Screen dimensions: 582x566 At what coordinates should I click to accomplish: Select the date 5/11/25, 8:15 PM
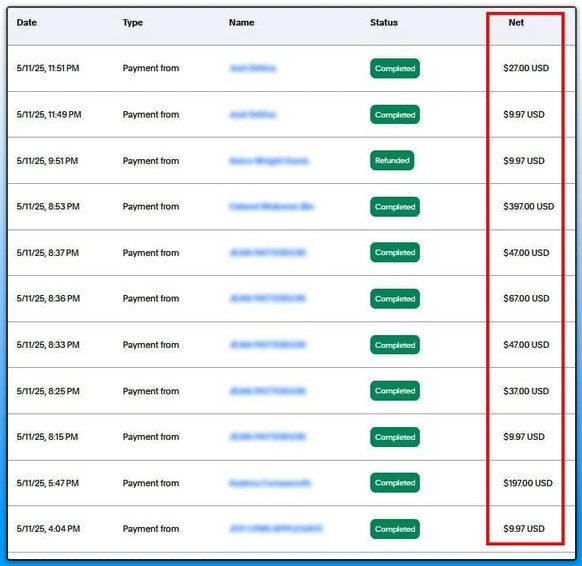(x=47, y=437)
